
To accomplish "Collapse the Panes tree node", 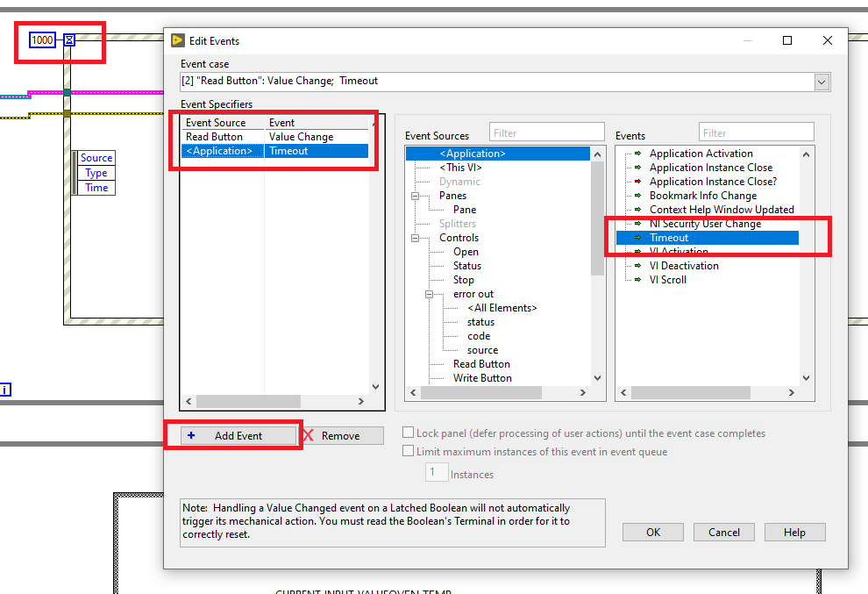I will (x=415, y=196).
